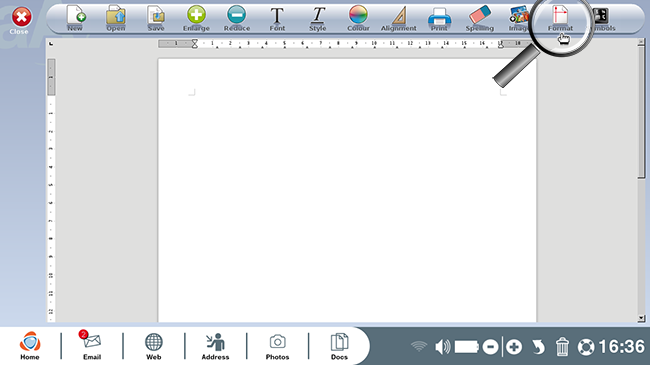Reduce the text using blue minus
Viewport: 650px width, 365px height.
[237, 18]
